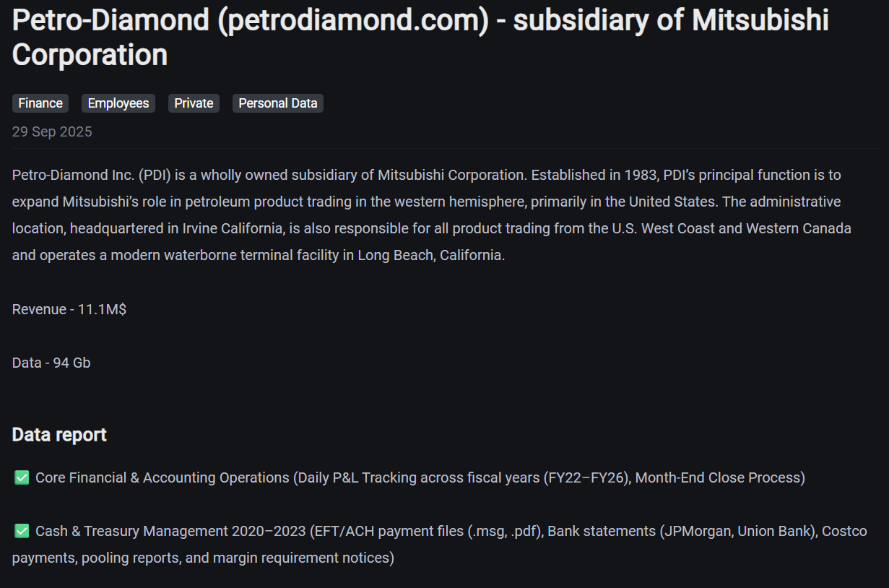The height and width of the screenshot is (588, 889).
Task: Click the Private tag badge
Action: [x=194, y=103]
